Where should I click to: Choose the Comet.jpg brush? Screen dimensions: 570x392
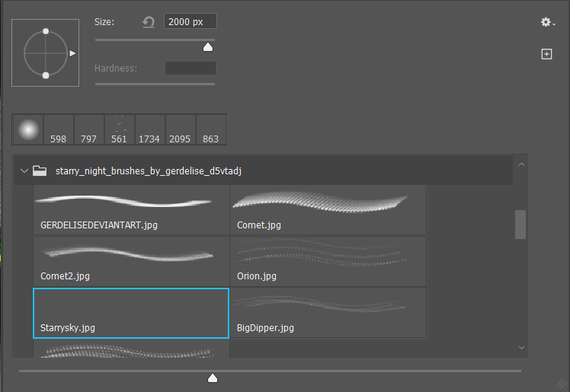coord(328,210)
